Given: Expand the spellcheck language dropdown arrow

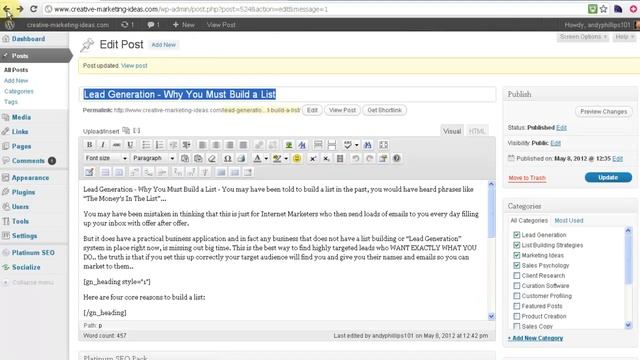Looking at the screenshot, I should 357,145.
